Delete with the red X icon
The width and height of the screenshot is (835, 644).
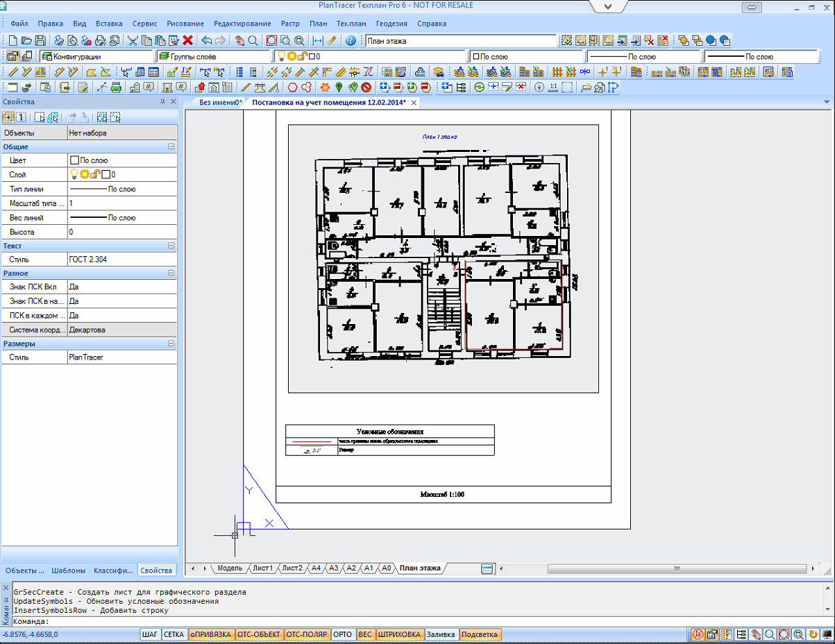pyautogui.click(x=187, y=41)
